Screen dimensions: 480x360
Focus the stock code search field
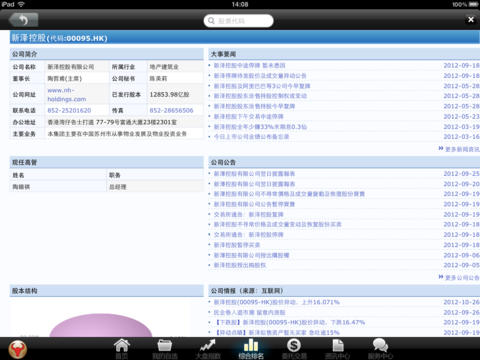239,21
